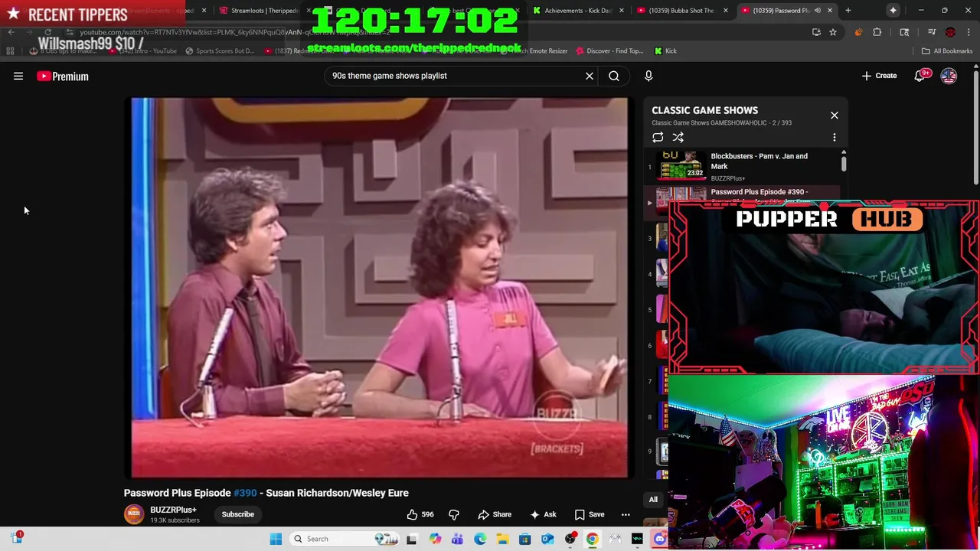
Task: Open bookmarks apps grid icon
Action: 10,51
